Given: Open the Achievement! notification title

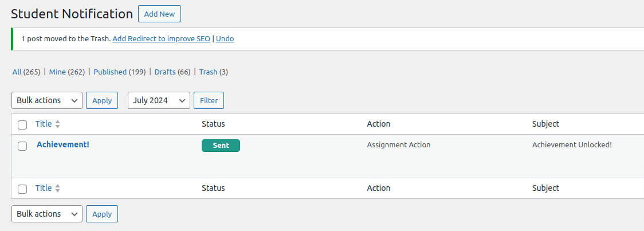Looking at the screenshot, I should point(63,144).
